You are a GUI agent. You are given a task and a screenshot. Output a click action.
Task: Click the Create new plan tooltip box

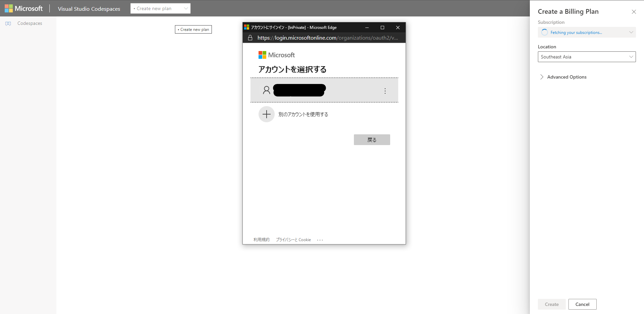(193, 30)
